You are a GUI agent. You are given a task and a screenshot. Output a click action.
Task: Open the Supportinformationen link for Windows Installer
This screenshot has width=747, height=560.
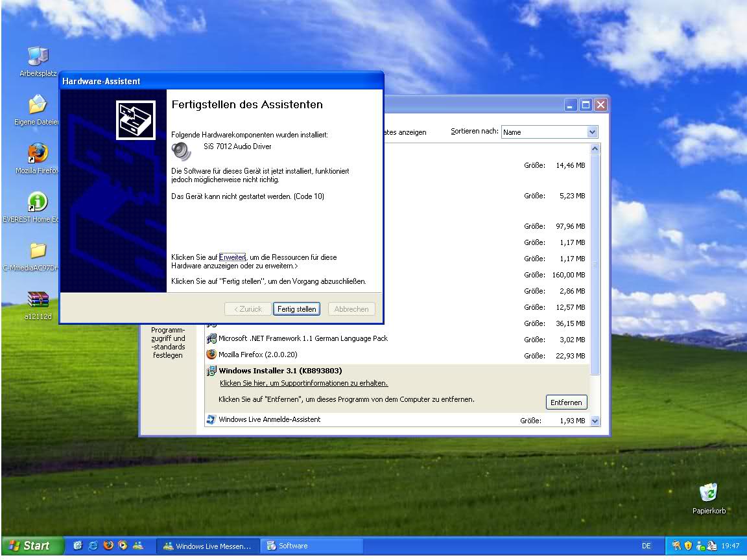click(304, 383)
